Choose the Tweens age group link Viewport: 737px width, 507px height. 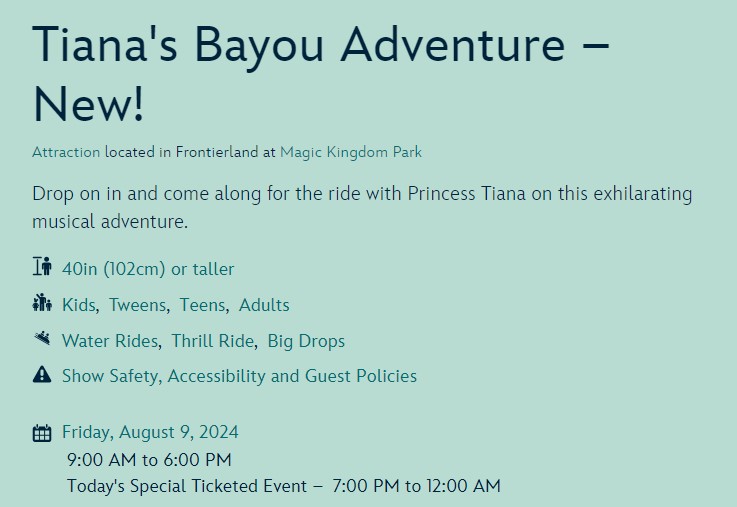coord(138,305)
